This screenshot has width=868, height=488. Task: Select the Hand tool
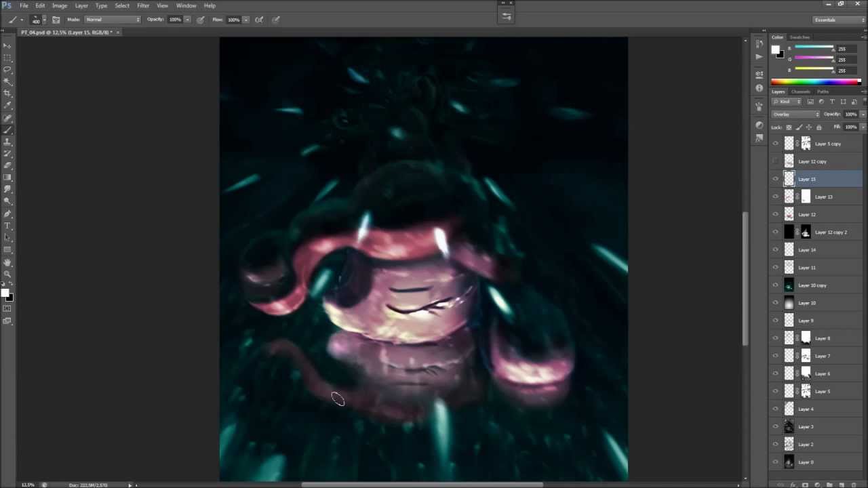[7, 262]
